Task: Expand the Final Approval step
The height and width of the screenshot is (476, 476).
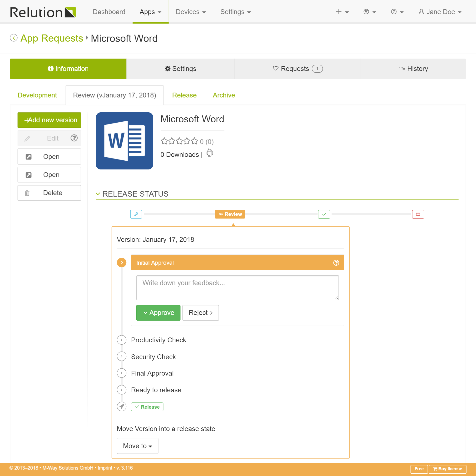Action: coord(122,373)
